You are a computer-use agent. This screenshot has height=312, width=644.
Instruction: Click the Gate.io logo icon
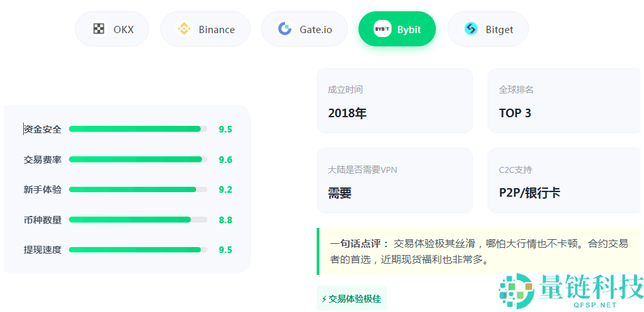[x=285, y=28]
